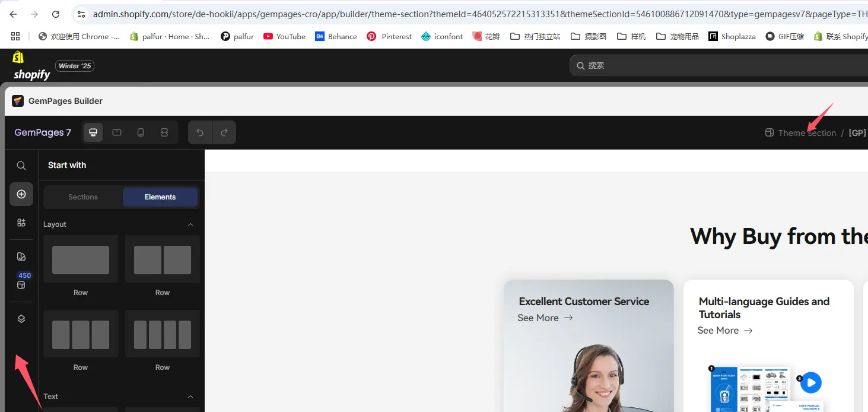The width and height of the screenshot is (868, 412).
Task: Click the Winter '25 badge
Action: pos(75,66)
